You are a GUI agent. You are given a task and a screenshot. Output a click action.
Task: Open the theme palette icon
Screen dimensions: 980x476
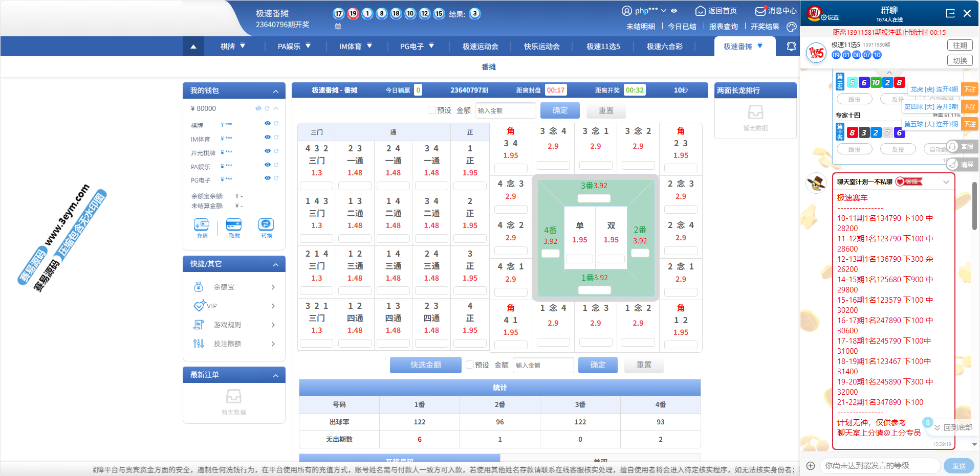coord(792,27)
